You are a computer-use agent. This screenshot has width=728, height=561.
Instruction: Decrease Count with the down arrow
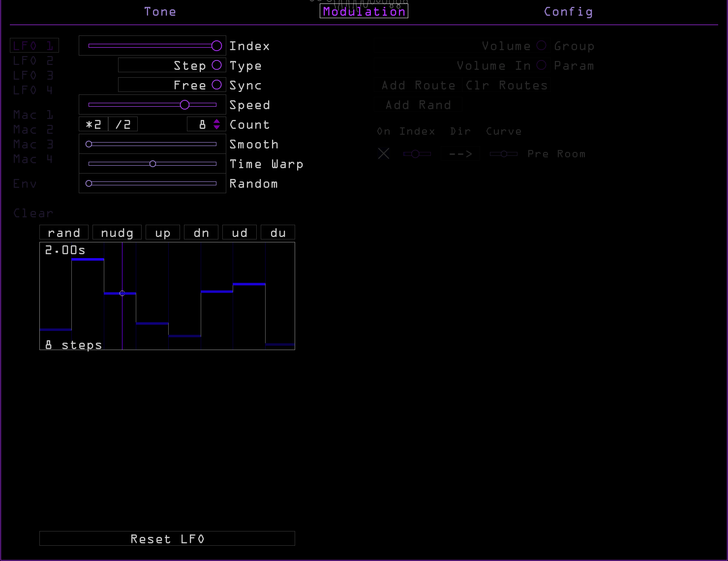(216, 127)
